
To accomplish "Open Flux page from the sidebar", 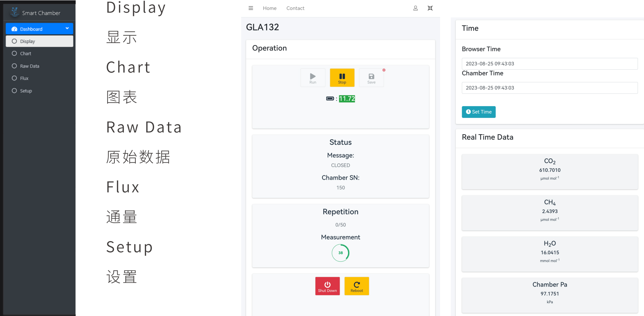I will (x=24, y=78).
